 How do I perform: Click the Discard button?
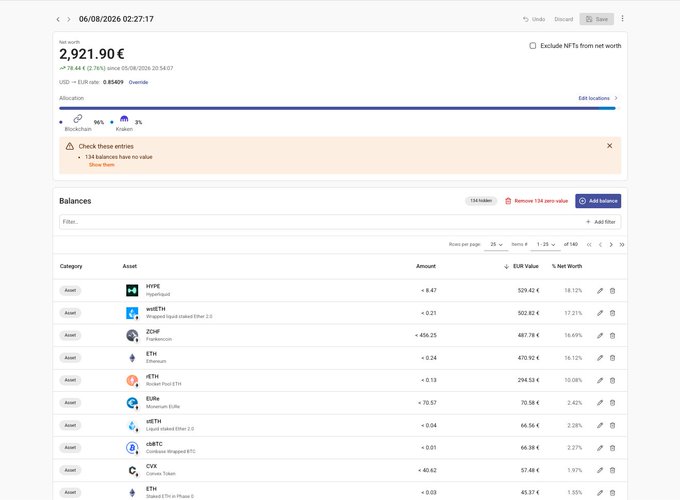point(563,19)
